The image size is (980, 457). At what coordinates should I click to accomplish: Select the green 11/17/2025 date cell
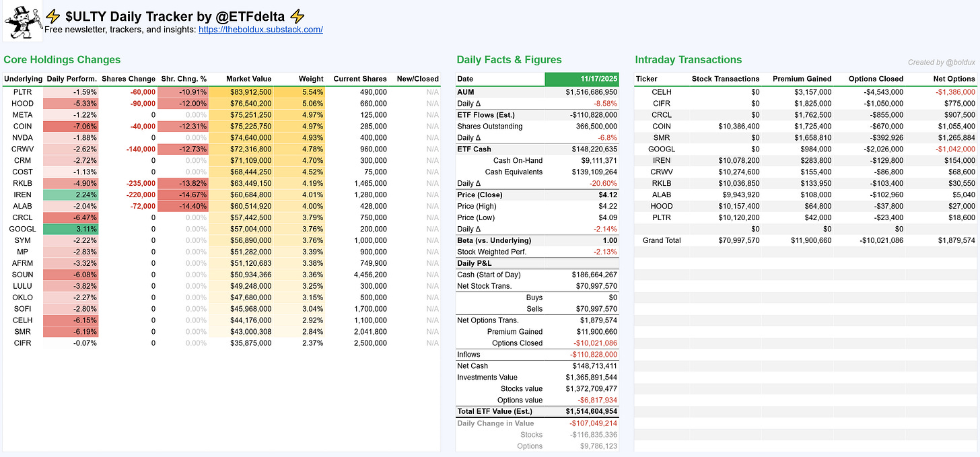(582, 79)
